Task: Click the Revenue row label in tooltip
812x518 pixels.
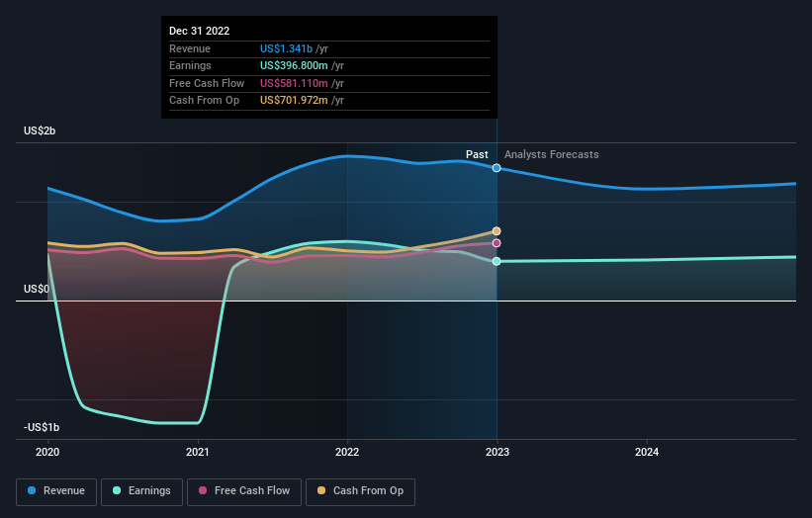Action: tap(190, 48)
